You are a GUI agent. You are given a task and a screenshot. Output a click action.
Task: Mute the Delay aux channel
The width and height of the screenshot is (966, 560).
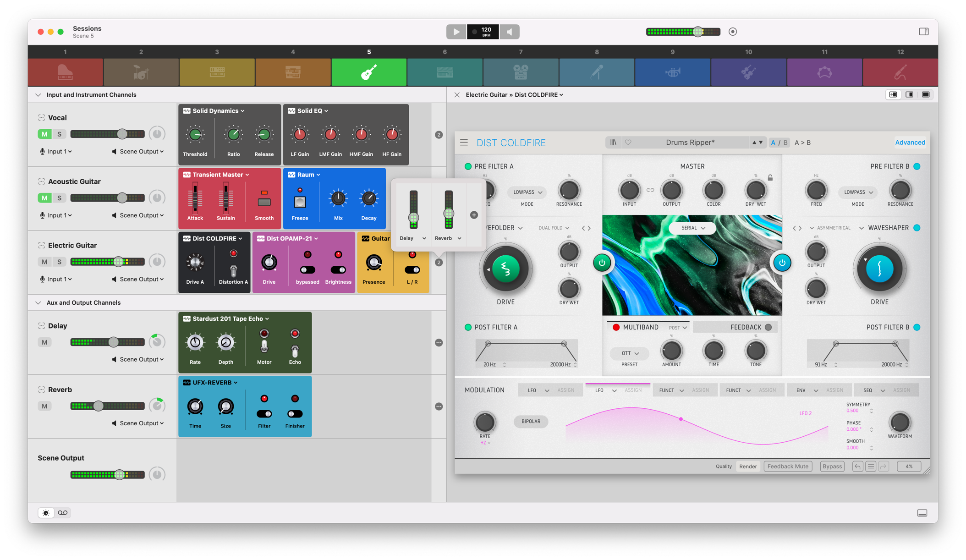44,342
